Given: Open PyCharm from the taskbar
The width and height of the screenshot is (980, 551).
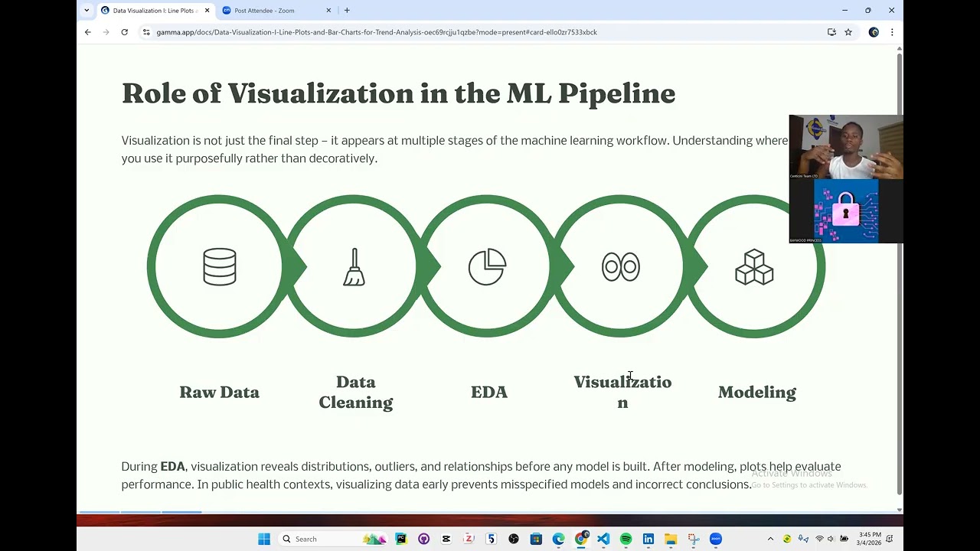Looking at the screenshot, I should point(400,539).
